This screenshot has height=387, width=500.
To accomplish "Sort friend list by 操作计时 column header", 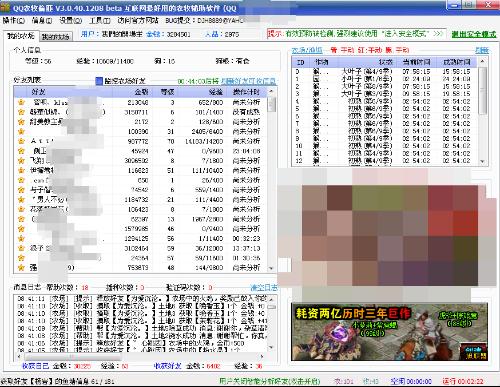I will pyautogui.click(x=247, y=92).
